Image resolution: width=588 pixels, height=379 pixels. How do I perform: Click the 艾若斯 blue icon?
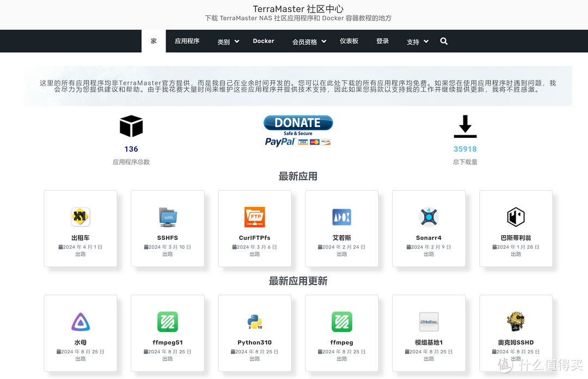tap(341, 216)
